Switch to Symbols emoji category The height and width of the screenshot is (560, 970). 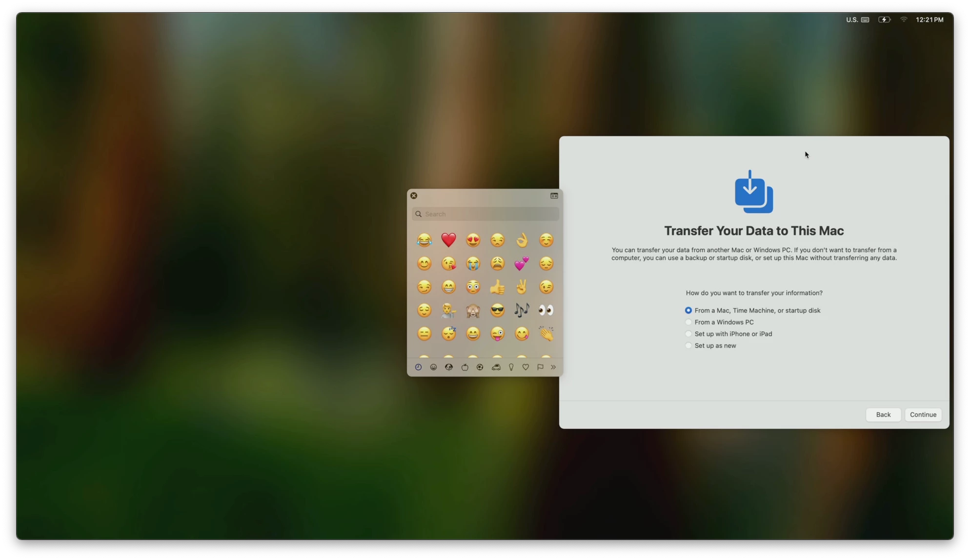pyautogui.click(x=525, y=367)
